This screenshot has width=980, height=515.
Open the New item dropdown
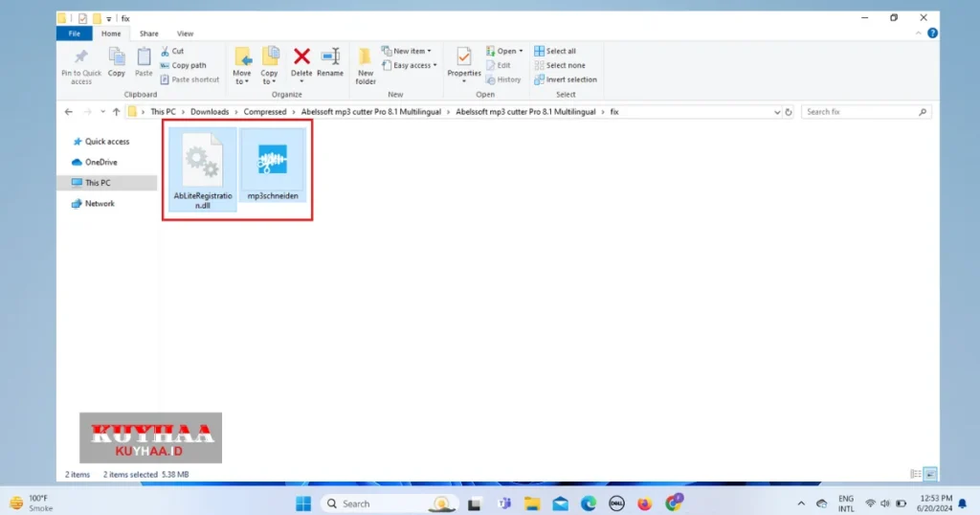tap(406, 52)
